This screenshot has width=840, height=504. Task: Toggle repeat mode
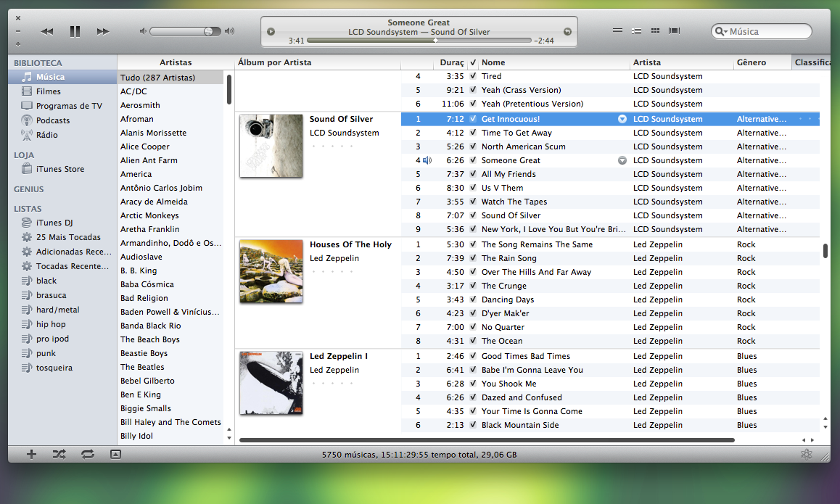coord(88,454)
